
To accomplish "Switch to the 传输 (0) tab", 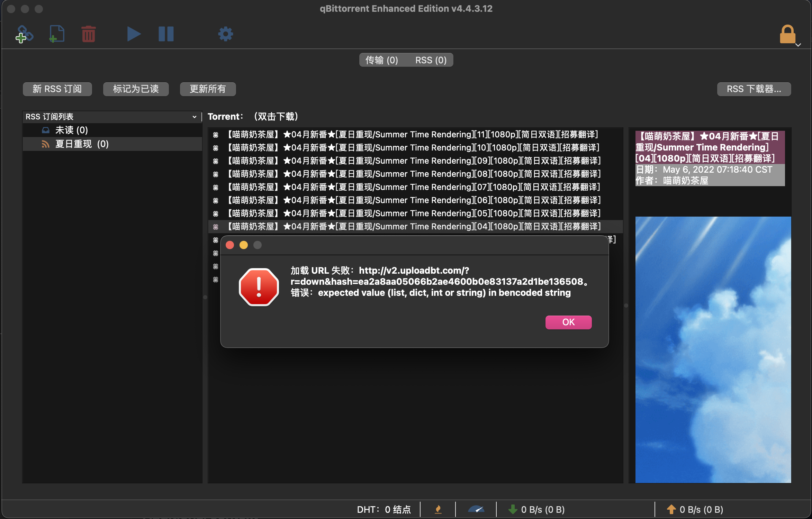I will [381, 60].
